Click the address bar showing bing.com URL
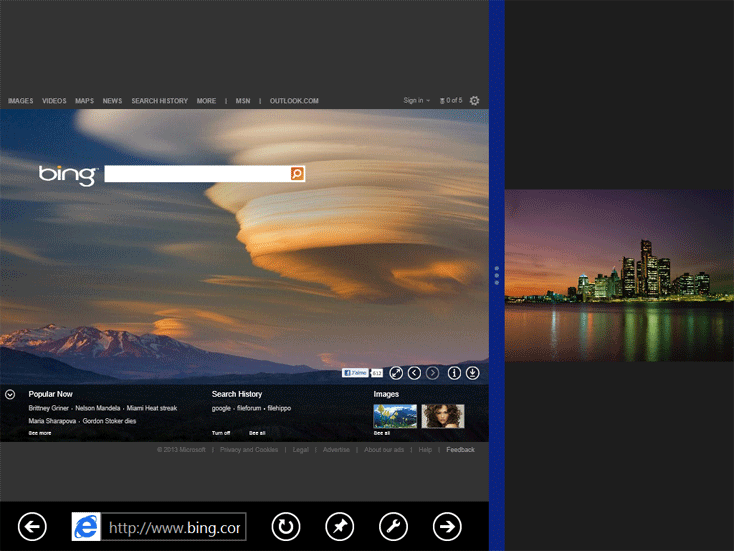Screen dimensions: 734x551 click(x=173, y=527)
